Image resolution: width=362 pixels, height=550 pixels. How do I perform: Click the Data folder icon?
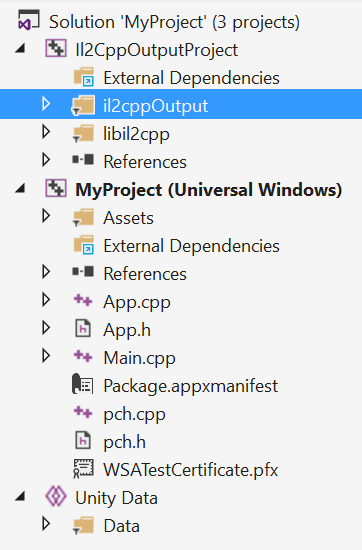[x=83, y=525]
